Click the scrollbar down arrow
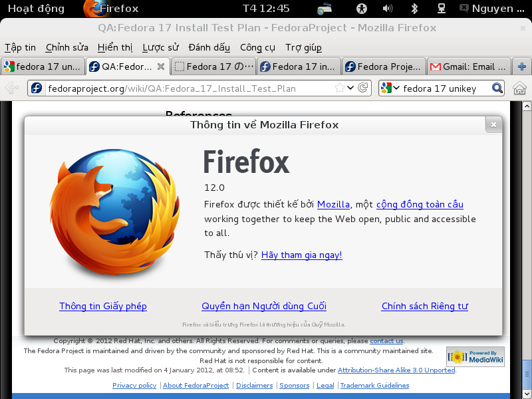Screen dimensions: 532x399 pyautogui.click(x=527, y=394)
